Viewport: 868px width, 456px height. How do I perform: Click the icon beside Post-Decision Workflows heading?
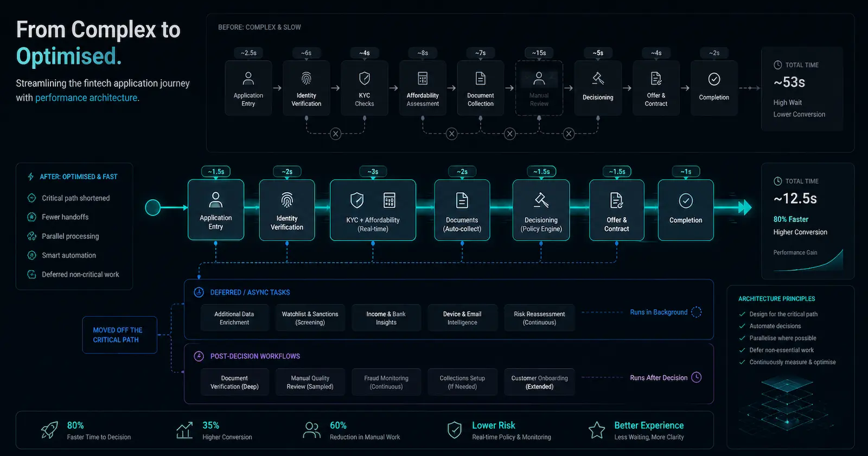199,356
